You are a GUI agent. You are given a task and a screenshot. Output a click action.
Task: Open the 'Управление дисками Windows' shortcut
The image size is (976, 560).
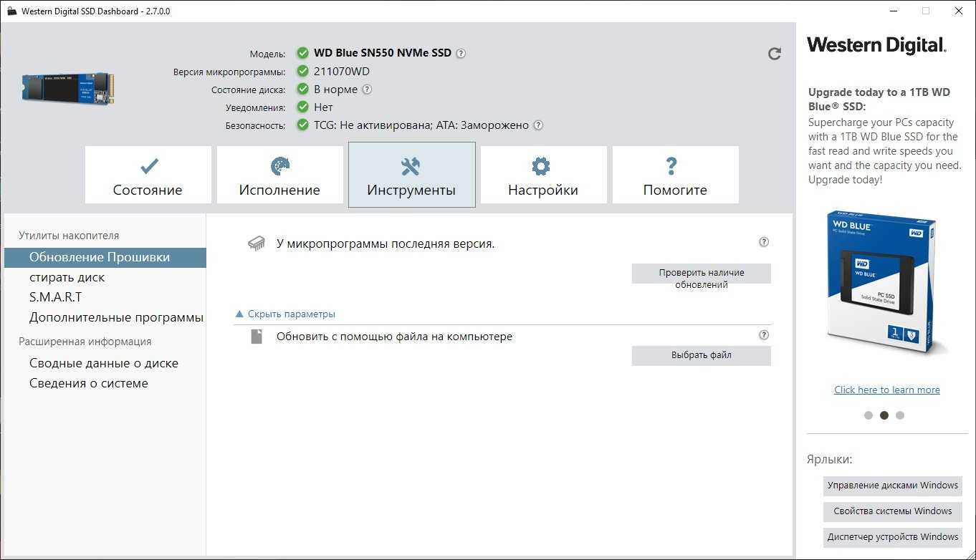click(x=892, y=486)
